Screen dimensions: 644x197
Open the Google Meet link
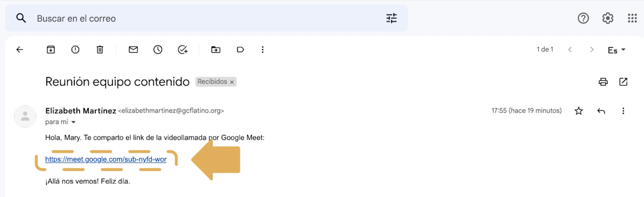[106, 159]
